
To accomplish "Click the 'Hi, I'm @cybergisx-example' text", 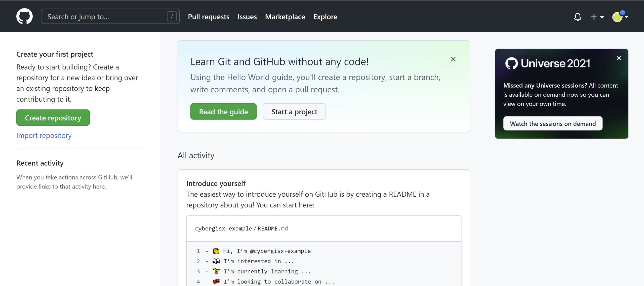I will (x=267, y=251).
